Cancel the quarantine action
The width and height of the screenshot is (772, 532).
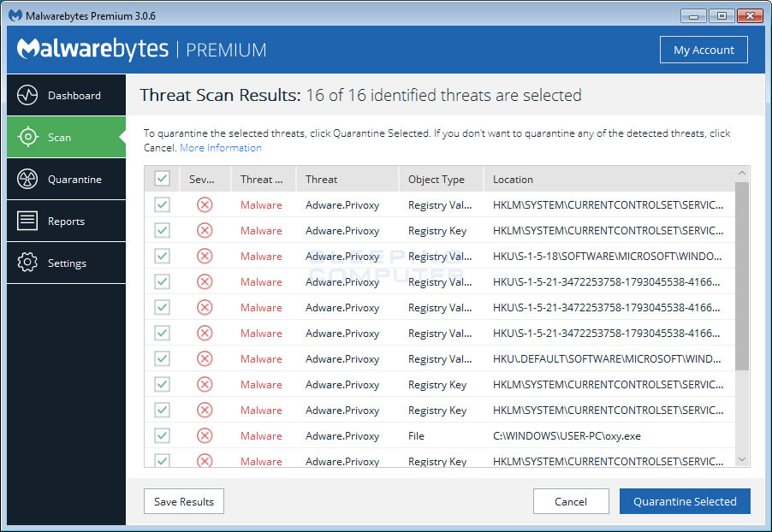click(571, 501)
